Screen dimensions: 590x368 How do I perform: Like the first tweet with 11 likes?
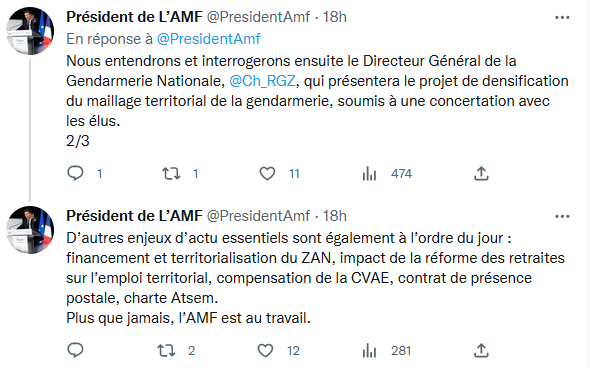coord(267,173)
